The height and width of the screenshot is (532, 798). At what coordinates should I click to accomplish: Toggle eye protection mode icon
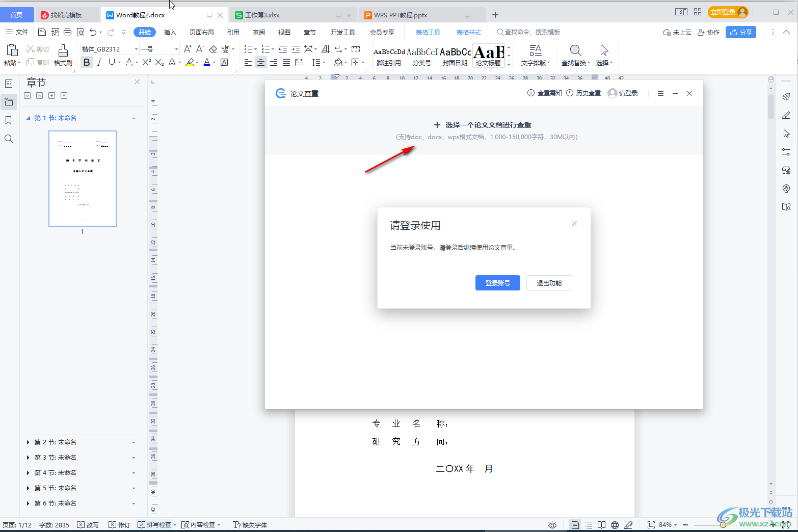552,525
